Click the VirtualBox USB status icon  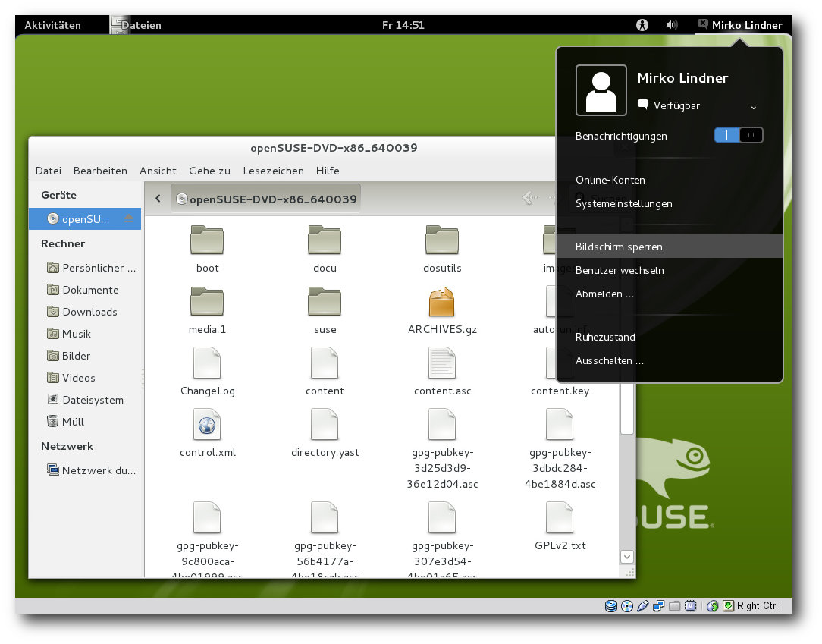[x=643, y=606]
